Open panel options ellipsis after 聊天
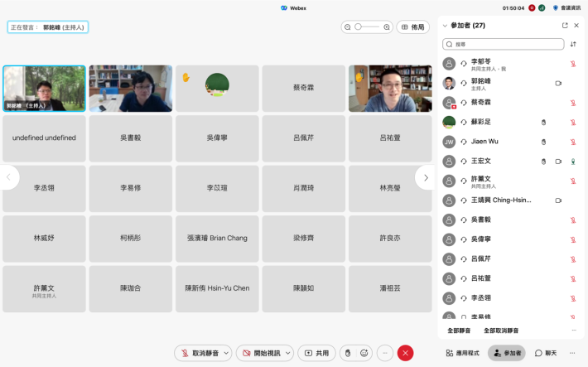Screen dimensions: 588x367 [572, 353]
